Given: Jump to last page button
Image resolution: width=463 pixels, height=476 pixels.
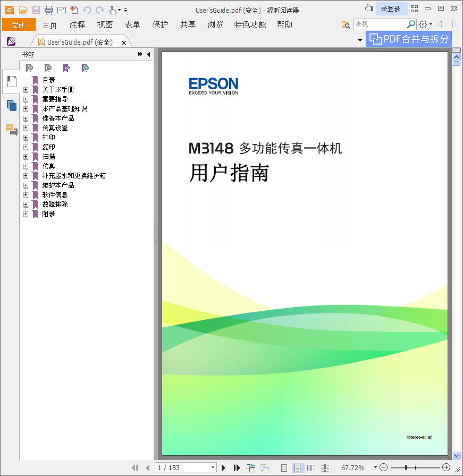Looking at the screenshot, I should (237, 468).
